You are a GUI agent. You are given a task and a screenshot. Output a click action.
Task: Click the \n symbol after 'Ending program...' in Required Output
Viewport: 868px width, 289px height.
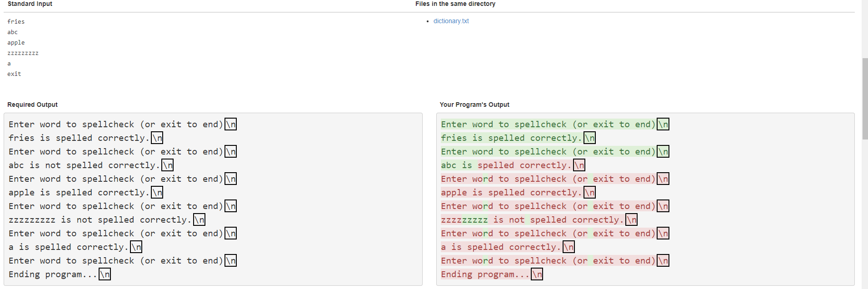[x=104, y=274]
